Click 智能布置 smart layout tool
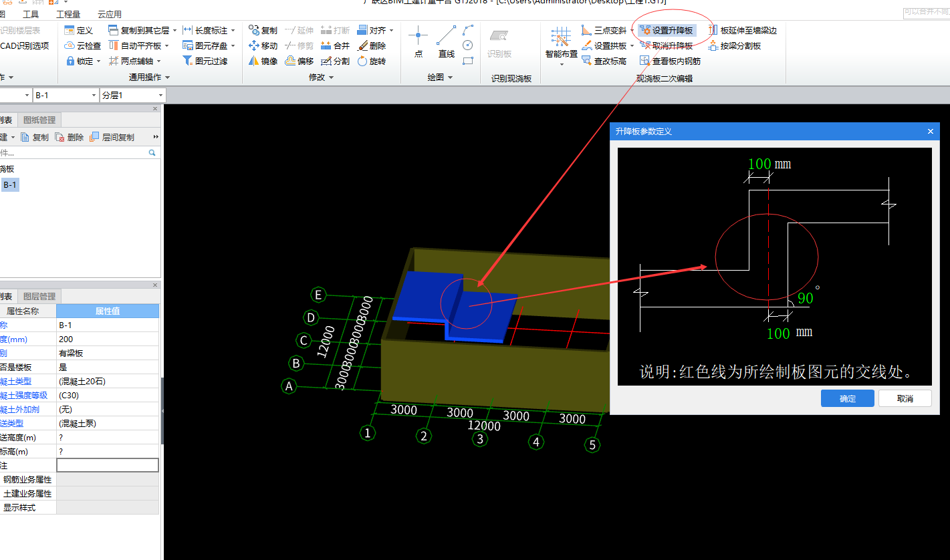 click(x=561, y=42)
